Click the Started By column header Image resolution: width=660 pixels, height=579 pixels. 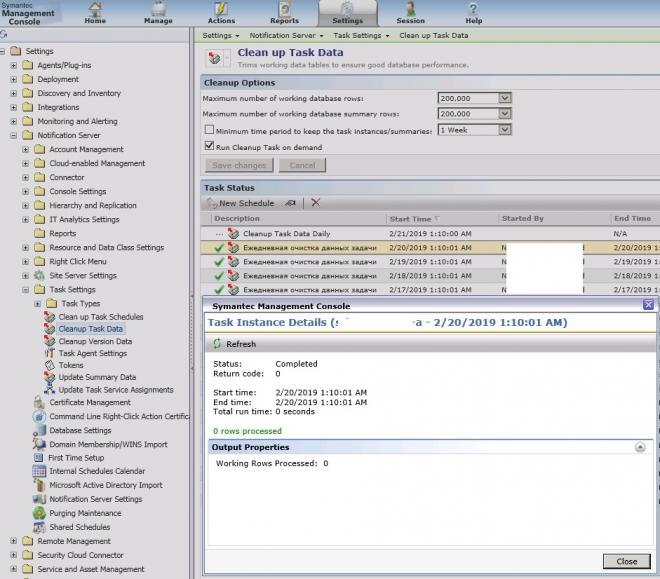pos(523,218)
